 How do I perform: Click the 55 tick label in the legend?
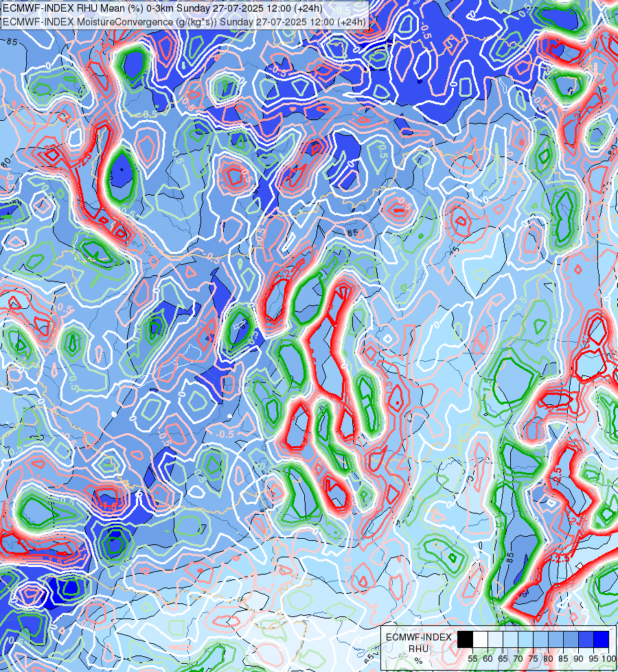coord(472,659)
